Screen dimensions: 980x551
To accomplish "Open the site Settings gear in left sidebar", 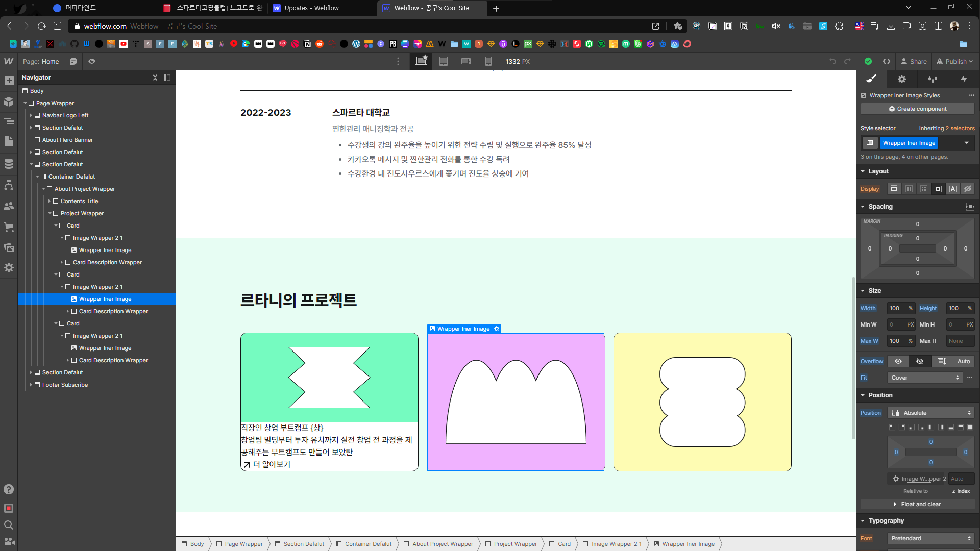I will pos(9,267).
